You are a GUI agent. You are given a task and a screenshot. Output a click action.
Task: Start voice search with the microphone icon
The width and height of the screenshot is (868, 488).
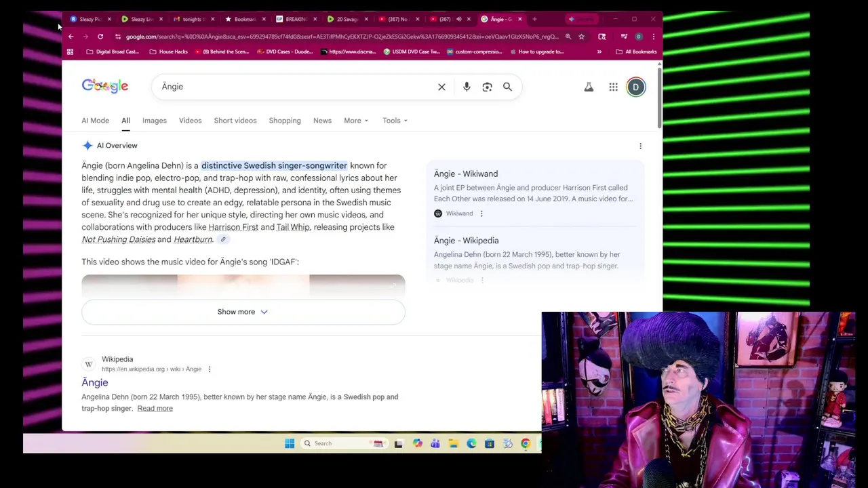[467, 87]
